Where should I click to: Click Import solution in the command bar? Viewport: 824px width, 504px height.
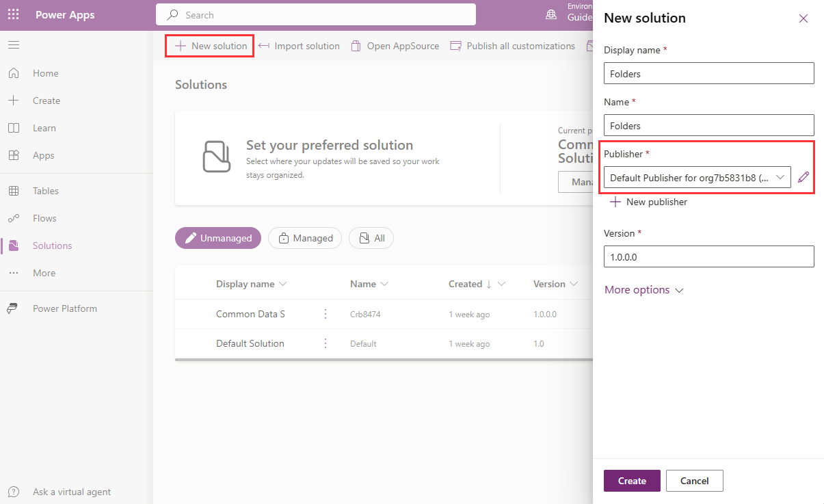pos(299,46)
